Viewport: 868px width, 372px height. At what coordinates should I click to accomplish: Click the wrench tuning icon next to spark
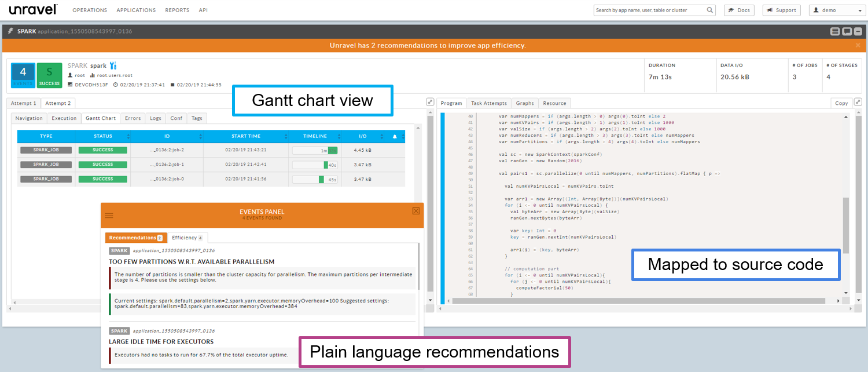click(x=113, y=65)
